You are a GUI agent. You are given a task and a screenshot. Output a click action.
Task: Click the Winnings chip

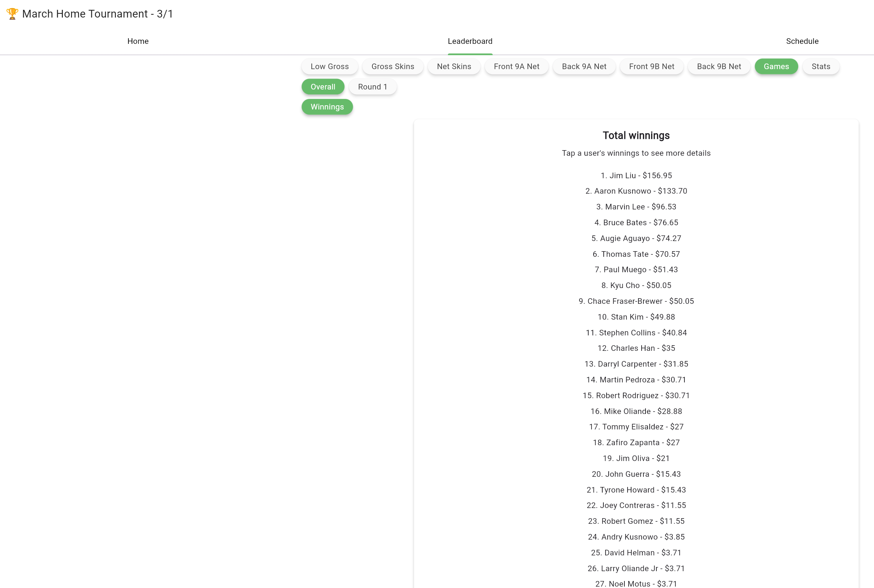click(327, 107)
